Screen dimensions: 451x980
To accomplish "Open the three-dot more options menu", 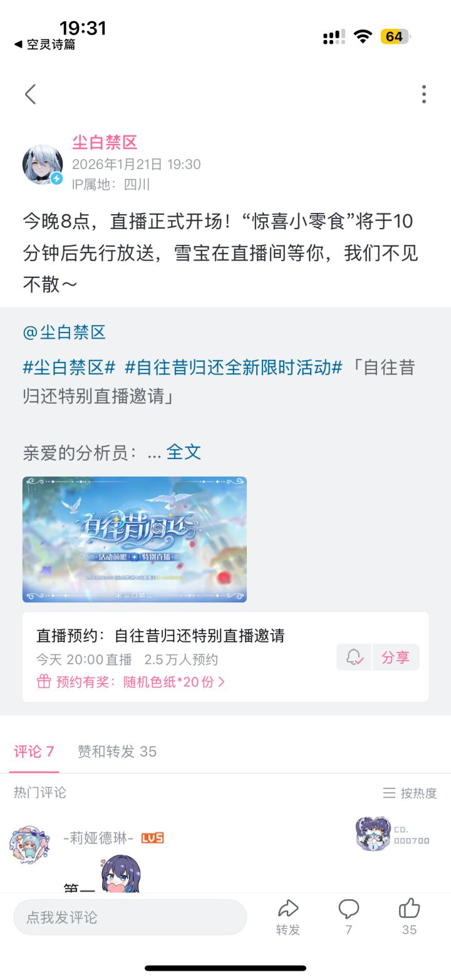I will 424,94.
